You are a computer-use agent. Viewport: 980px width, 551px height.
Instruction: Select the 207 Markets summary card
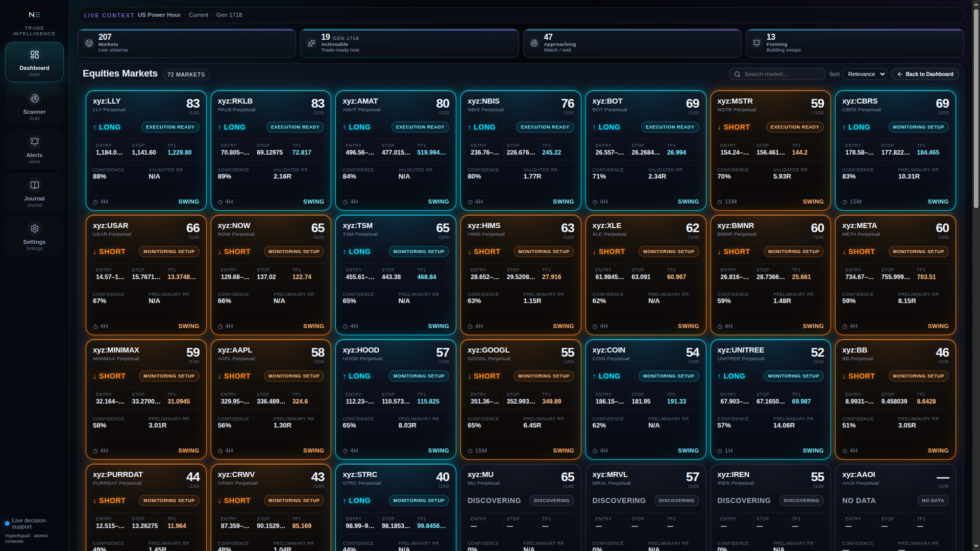187,43
